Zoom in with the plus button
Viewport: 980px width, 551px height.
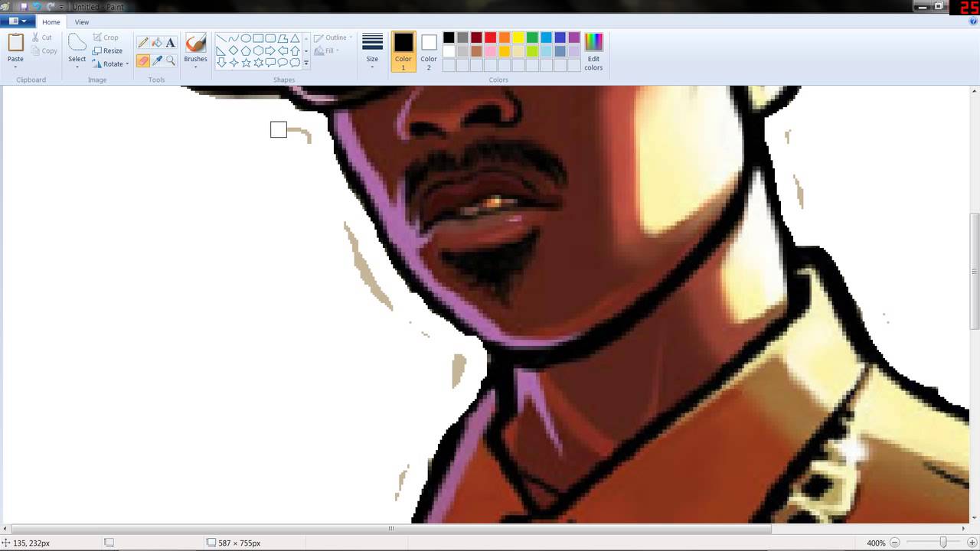click(x=972, y=543)
